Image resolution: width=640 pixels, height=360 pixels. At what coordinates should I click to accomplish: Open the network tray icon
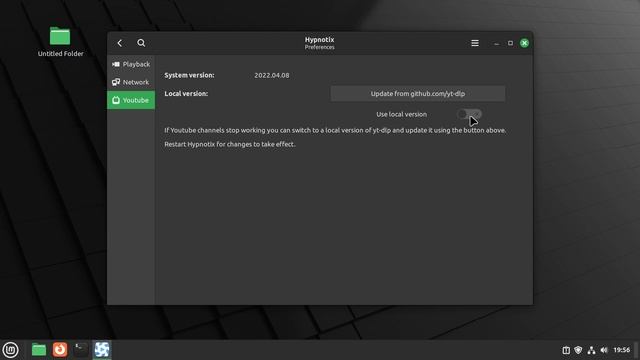click(591, 350)
